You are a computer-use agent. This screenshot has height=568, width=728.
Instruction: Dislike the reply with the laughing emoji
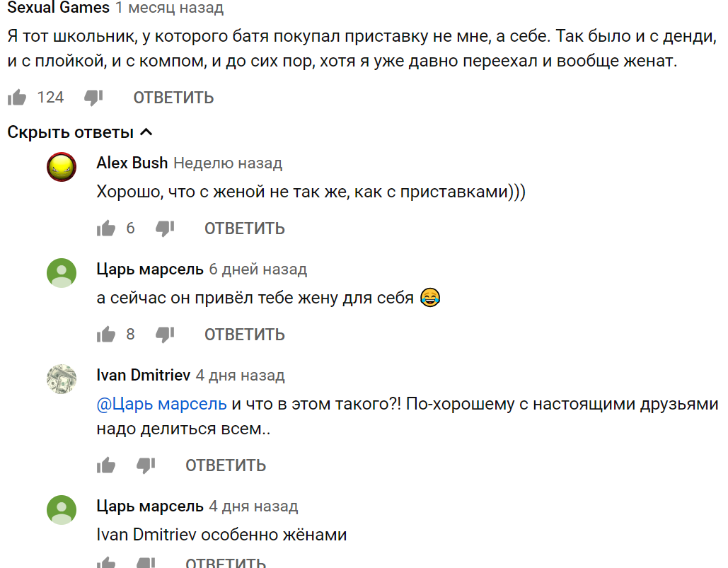tap(165, 334)
